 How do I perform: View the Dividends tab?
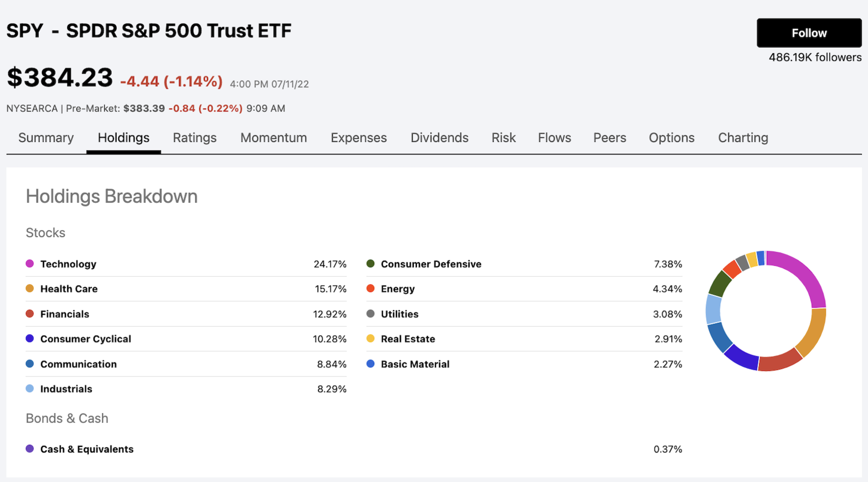pyautogui.click(x=440, y=138)
